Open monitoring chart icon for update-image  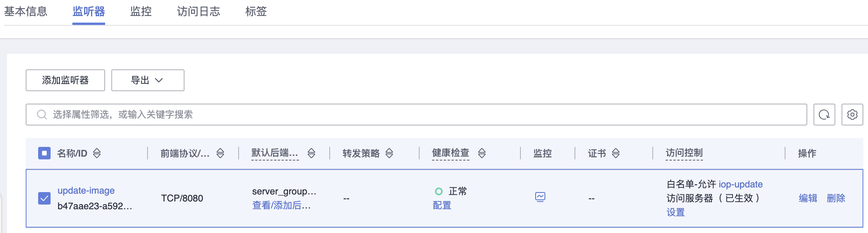540,197
